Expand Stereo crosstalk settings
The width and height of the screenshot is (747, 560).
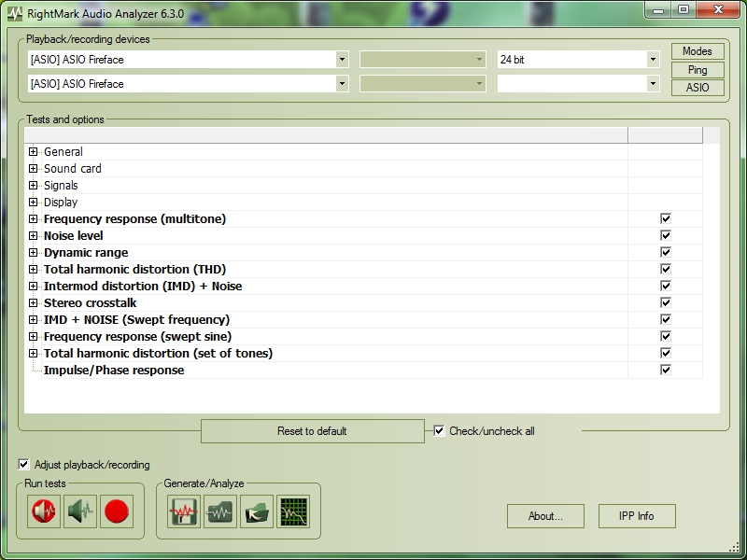[x=33, y=302]
